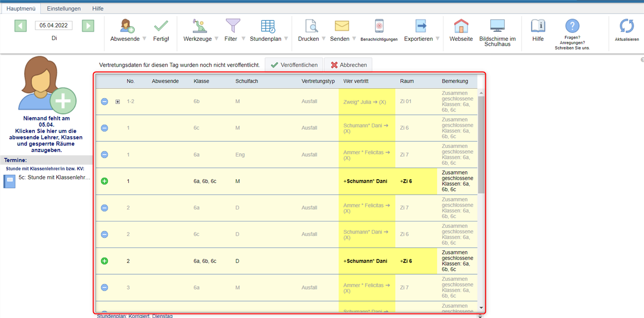
Task: Click '+Schumann* Dani' in the lesson 1 row
Action: pyautogui.click(x=365, y=181)
